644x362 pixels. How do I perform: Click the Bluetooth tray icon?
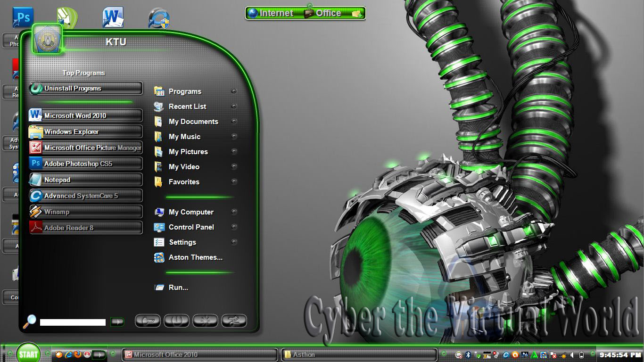click(x=468, y=355)
